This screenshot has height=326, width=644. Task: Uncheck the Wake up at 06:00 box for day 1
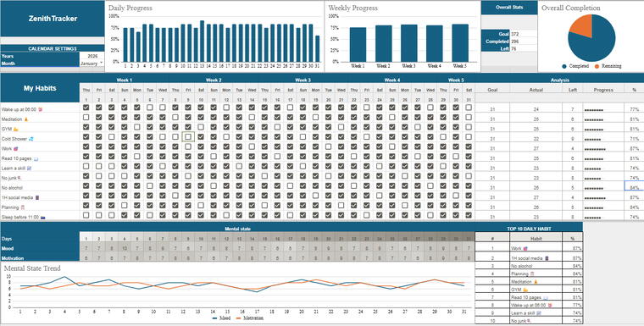(86, 108)
